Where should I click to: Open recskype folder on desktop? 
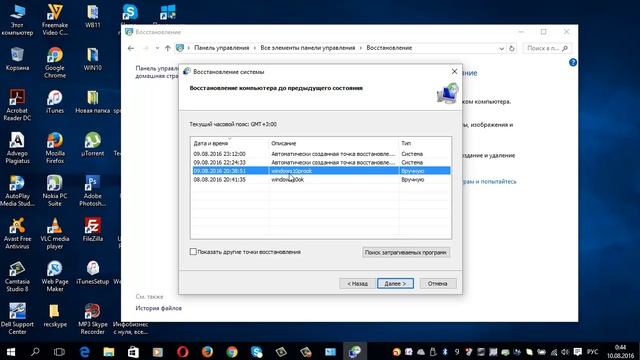click(x=55, y=315)
